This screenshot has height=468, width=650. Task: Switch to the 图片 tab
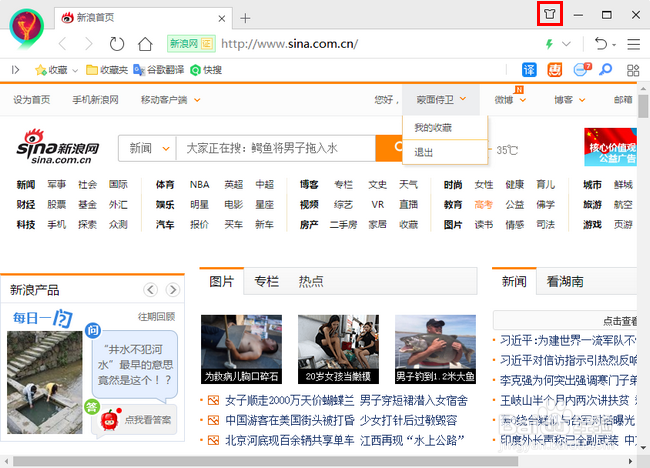click(221, 281)
